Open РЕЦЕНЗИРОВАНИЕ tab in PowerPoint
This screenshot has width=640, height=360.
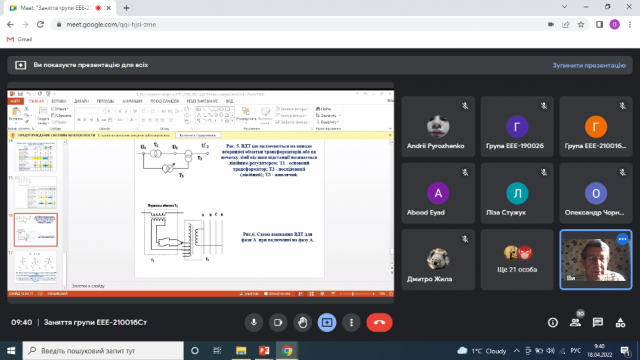point(202,101)
